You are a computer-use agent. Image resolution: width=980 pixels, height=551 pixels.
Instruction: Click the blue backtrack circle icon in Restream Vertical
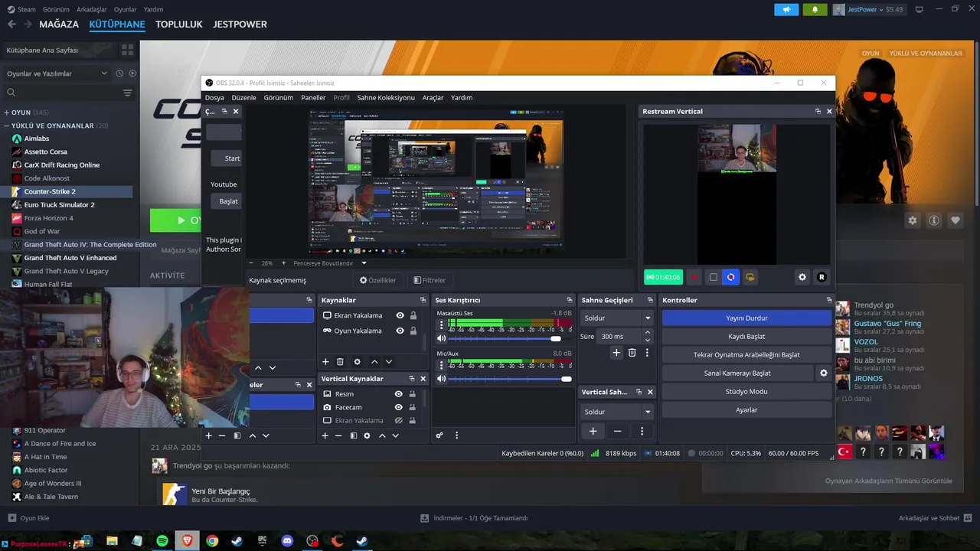tap(731, 277)
